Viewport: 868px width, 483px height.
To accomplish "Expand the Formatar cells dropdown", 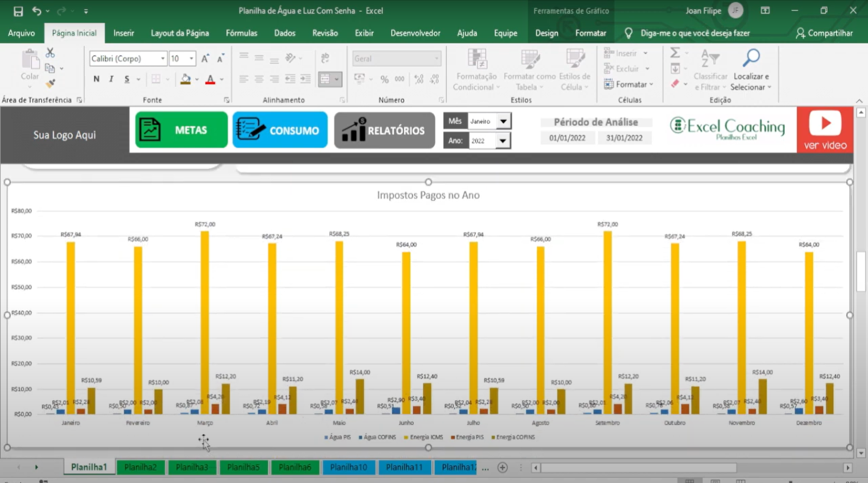I will 652,84.
